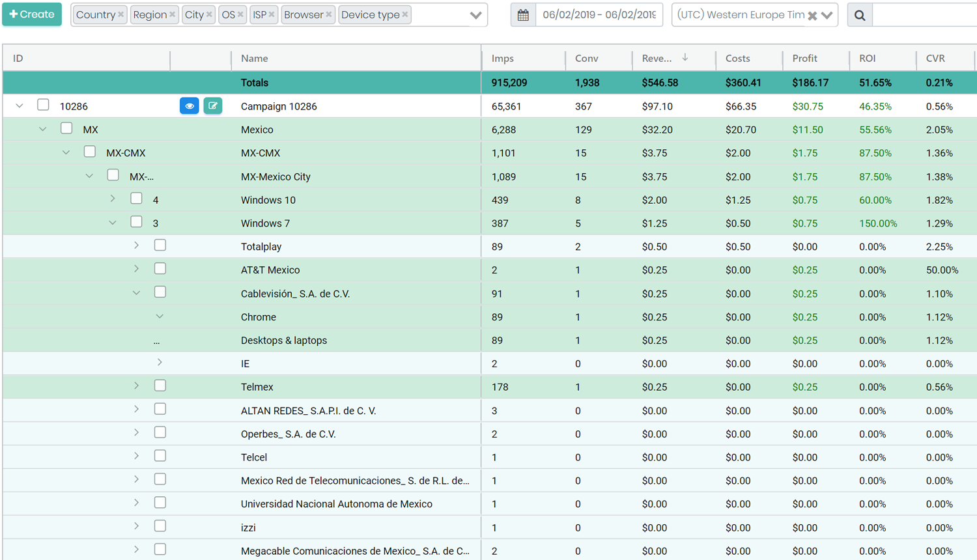
Task: Open the timezone dropdown arrow
Action: click(x=827, y=15)
